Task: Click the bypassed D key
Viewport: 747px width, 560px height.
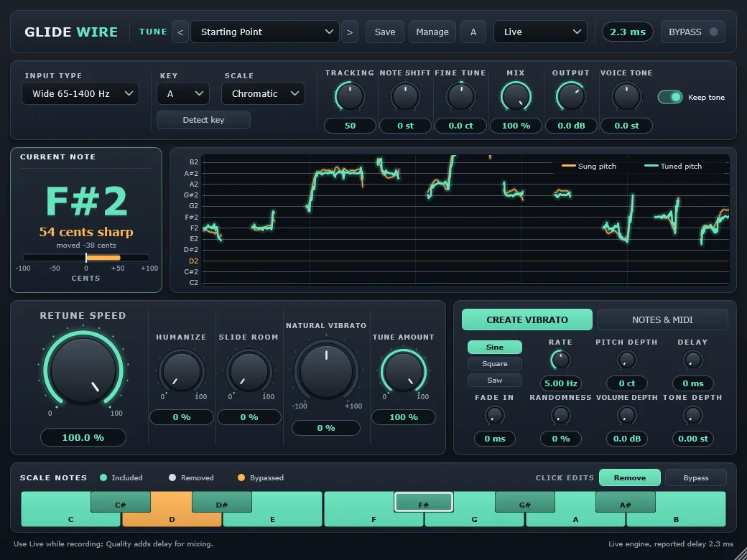Action: coord(172,519)
